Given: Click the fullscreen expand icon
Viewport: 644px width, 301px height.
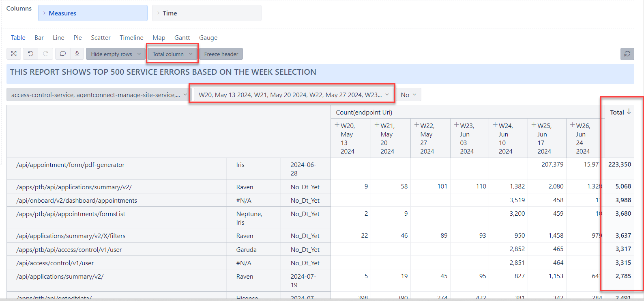Looking at the screenshot, I should coord(14,54).
